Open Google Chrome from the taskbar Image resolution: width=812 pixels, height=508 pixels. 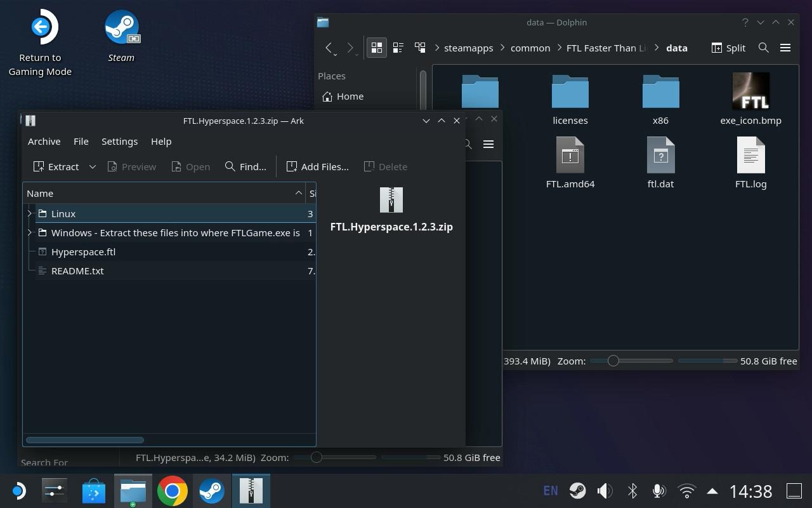coord(172,491)
